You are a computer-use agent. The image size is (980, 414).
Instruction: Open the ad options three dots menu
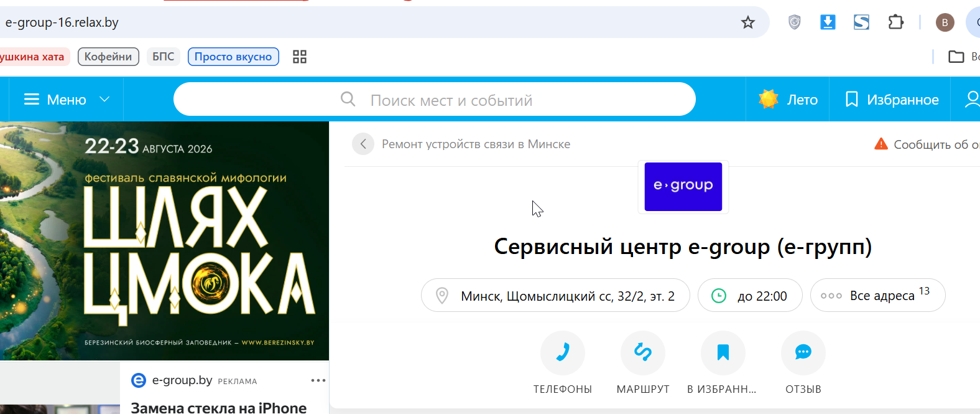pos(318,380)
